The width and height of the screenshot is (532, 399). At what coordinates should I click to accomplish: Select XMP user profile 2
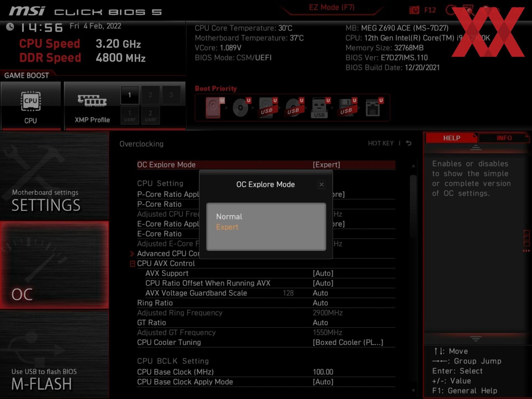click(x=150, y=116)
